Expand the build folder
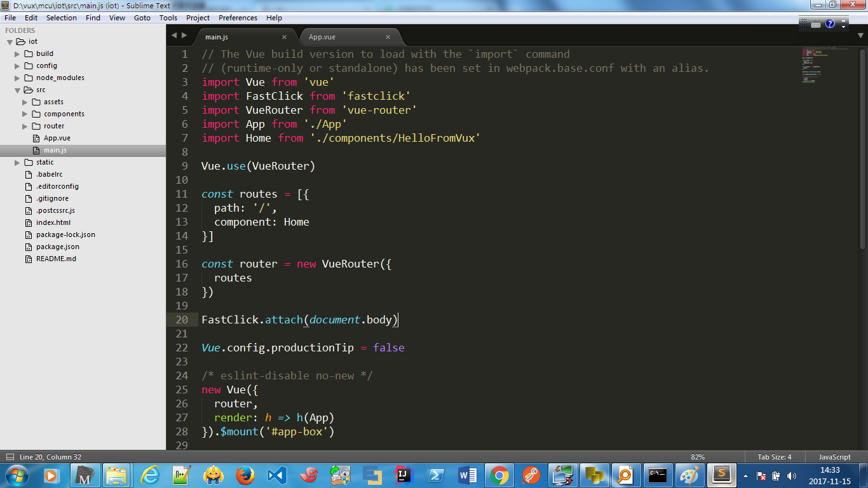Screen dimensions: 868x488 (x=18, y=54)
